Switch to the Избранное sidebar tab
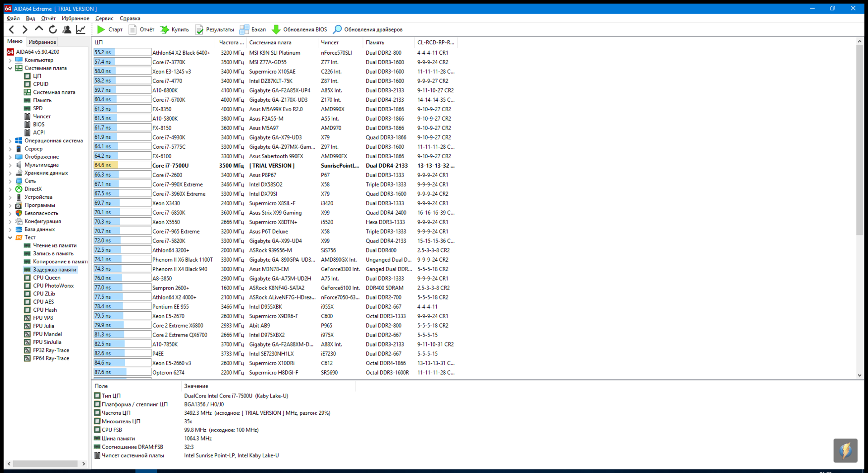 tap(42, 42)
